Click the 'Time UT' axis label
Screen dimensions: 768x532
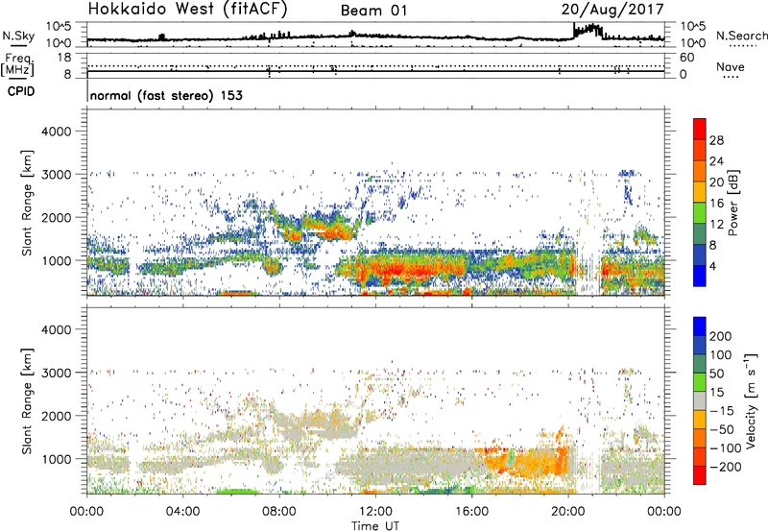(x=375, y=526)
